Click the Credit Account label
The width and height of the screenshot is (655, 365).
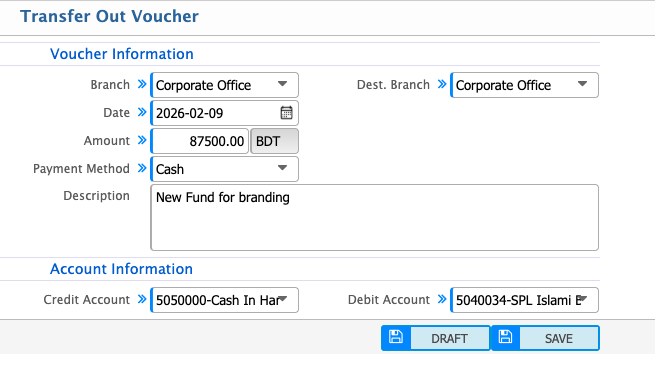86,299
